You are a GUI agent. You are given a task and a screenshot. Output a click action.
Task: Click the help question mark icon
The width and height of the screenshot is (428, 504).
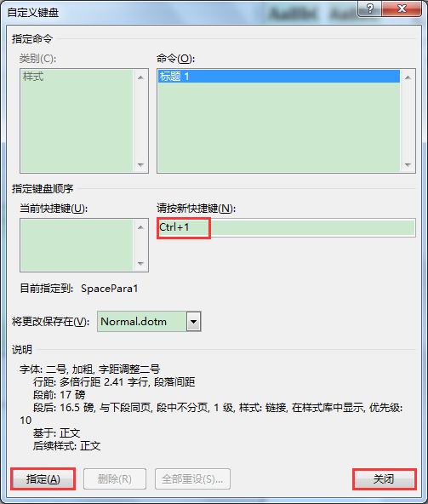[x=369, y=9]
